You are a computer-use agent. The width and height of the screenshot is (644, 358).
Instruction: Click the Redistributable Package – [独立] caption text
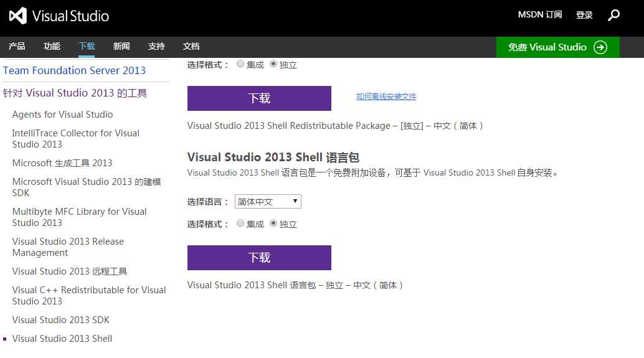click(334, 126)
